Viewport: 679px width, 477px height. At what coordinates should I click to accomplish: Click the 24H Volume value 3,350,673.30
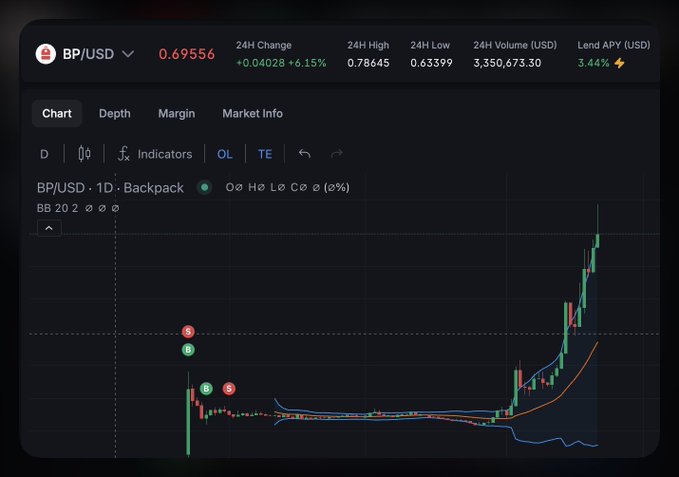tap(507, 63)
